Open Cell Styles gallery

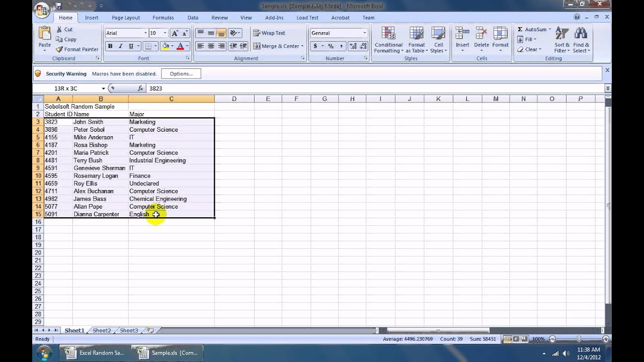438,40
